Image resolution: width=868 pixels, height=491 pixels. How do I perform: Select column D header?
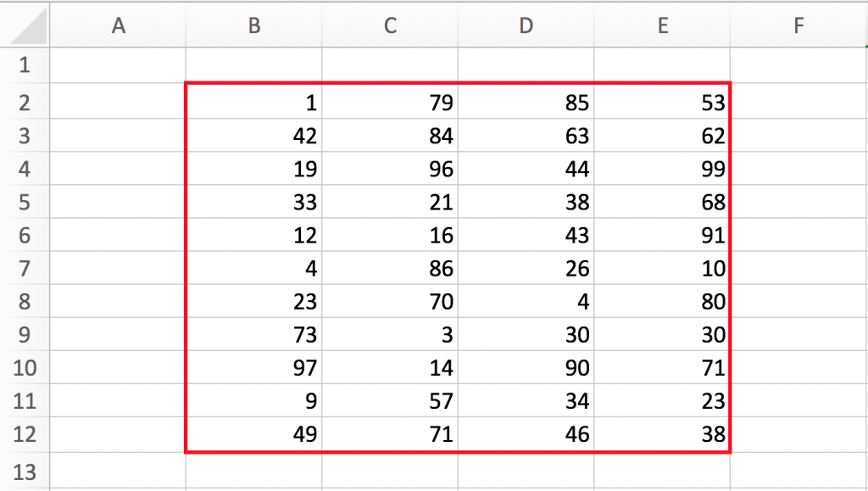526,25
